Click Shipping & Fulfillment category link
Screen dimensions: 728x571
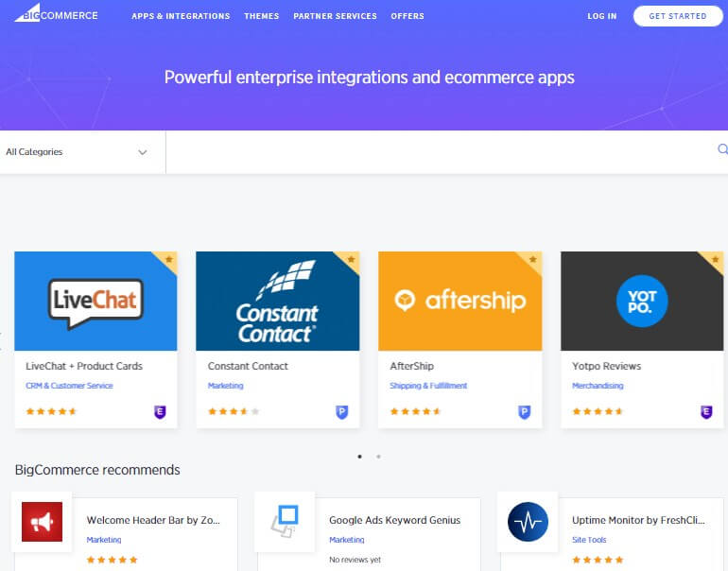tap(428, 386)
